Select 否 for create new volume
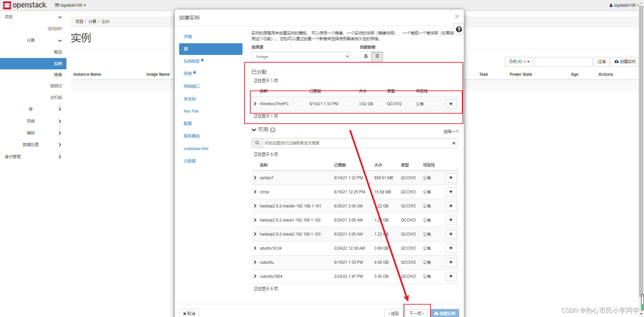Image resolution: width=644 pixels, height=317 pixels. (x=377, y=57)
